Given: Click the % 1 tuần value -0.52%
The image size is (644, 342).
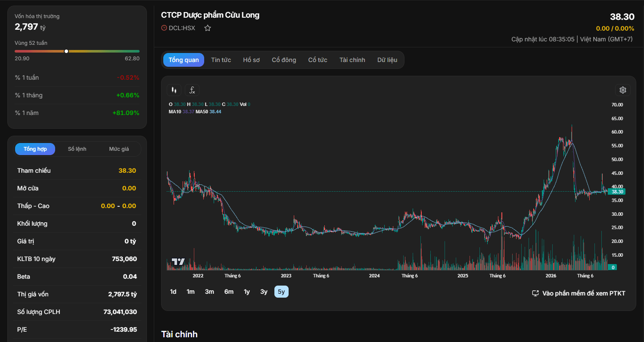Looking at the screenshot, I should click(x=128, y=78).
